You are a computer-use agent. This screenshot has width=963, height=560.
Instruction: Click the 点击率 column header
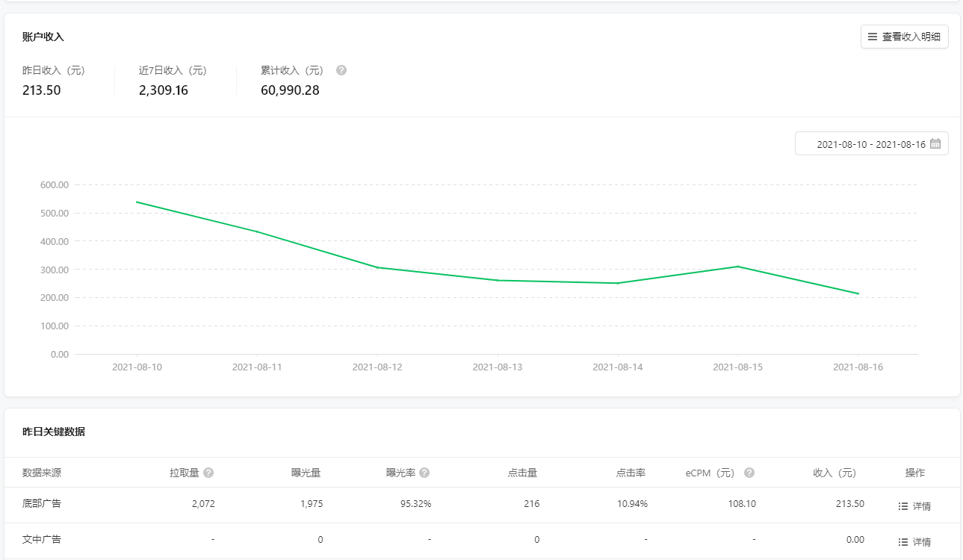(631, 473)
